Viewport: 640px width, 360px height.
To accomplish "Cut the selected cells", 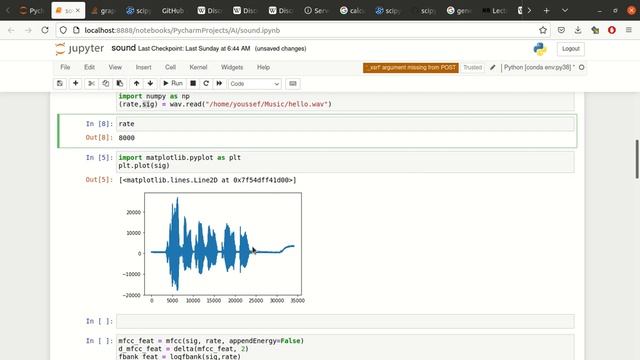I will 91,84.
